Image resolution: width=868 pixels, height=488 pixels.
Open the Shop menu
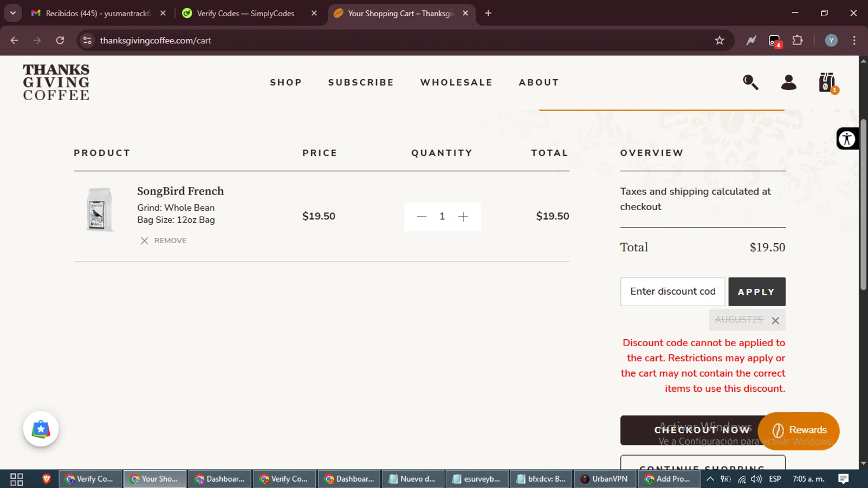point(286,82)
